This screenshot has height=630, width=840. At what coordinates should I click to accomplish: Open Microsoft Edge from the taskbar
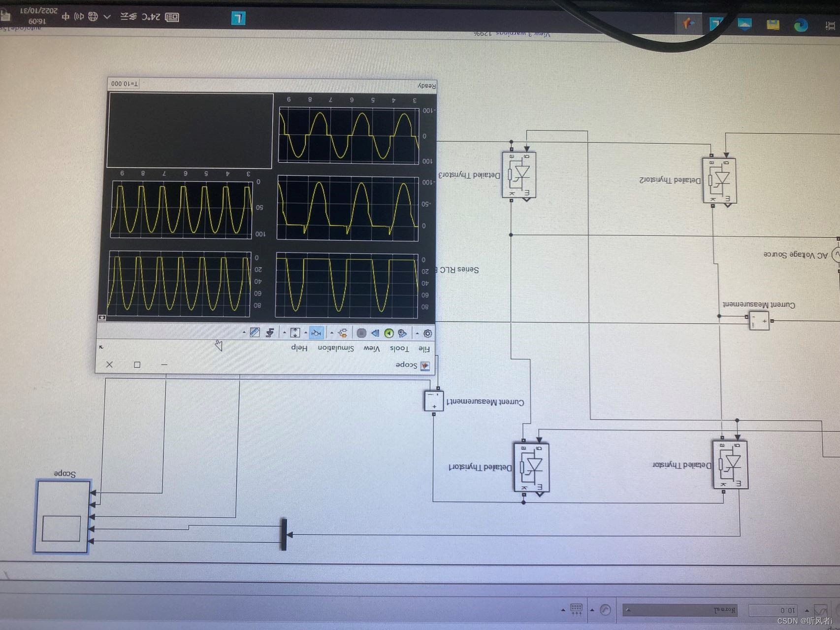click(x=801, y=23)
